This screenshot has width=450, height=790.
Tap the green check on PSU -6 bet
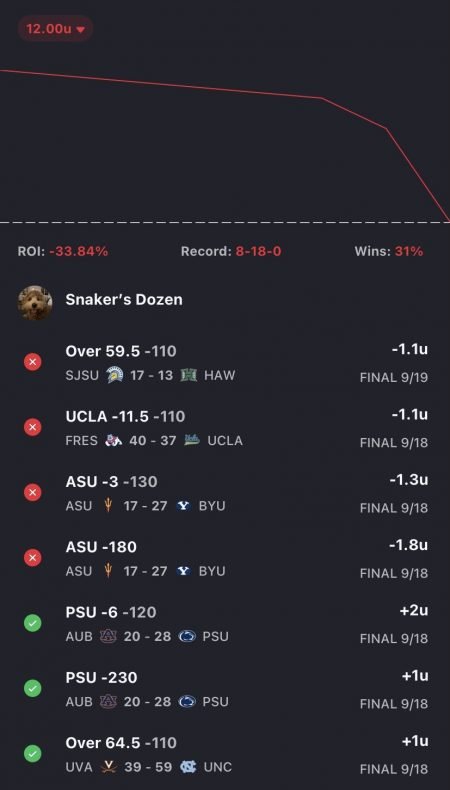33,623
